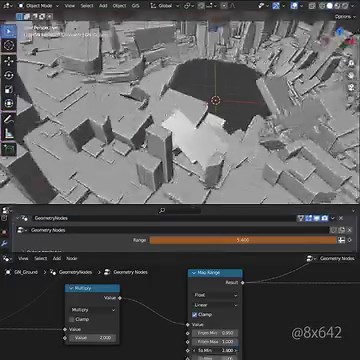Open the Float data type dropdown
Viewport: 360px width, 360px height.
(215, 295)
